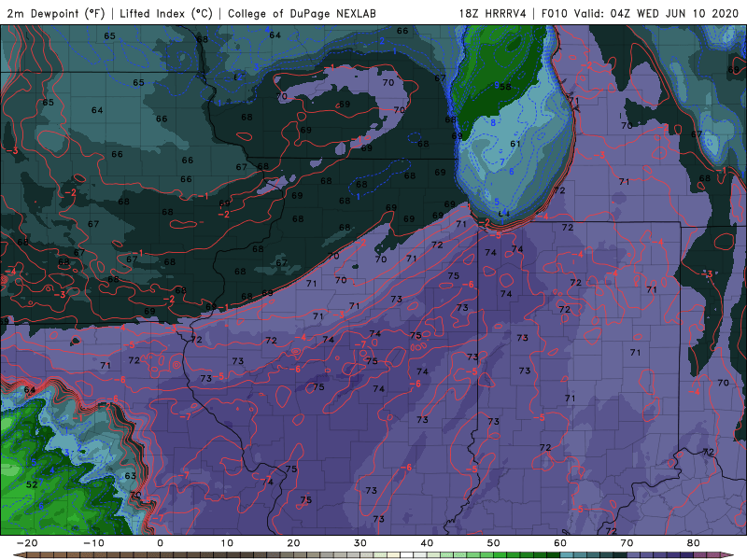Click the 61 dewpoint value over Lake Michigan
Screen dimensions: 747x560
[515, 144]
